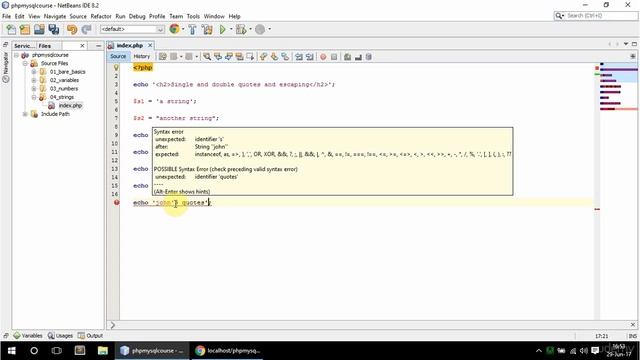The width and height of the screenshot is (640, 360).
Task: Collapse the phpmysqlcourse project node
Action: click(x=16, y=55)
